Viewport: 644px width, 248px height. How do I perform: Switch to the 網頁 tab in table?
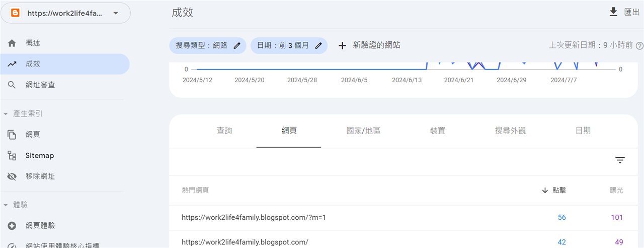(x=289, y=131)
